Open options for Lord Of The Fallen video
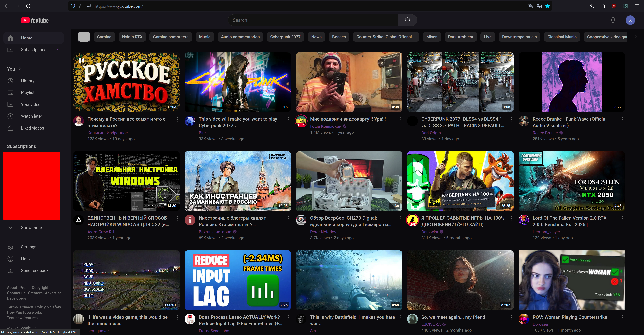Image resolution: width=644 pixels, height=335 pixels. pos(623,218)
